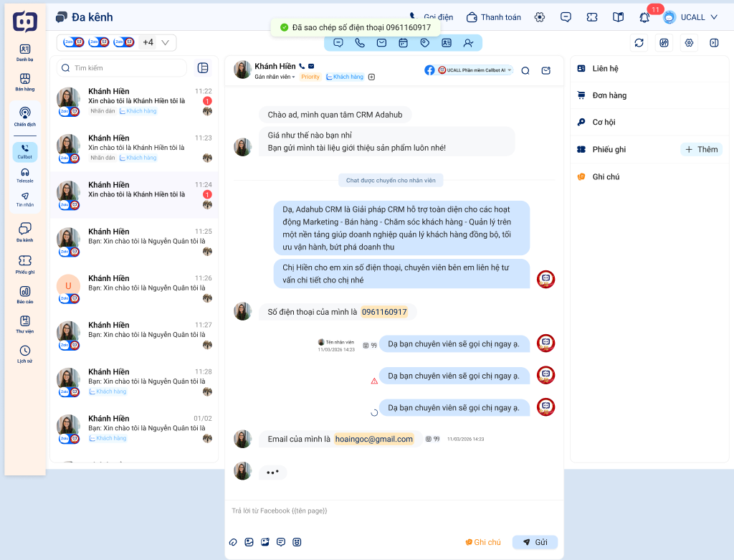Open Liên hệ section
734x560 pixels.
(649, 68)
